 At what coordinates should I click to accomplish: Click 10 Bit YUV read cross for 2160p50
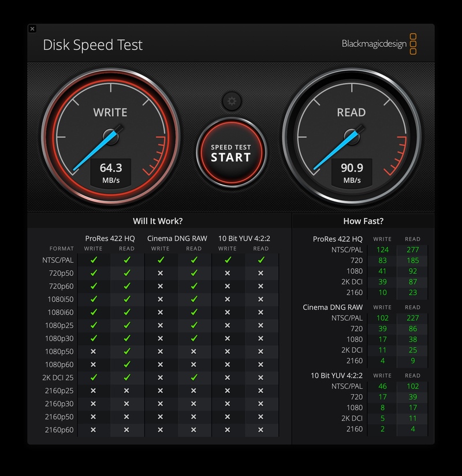pos(260,417)
